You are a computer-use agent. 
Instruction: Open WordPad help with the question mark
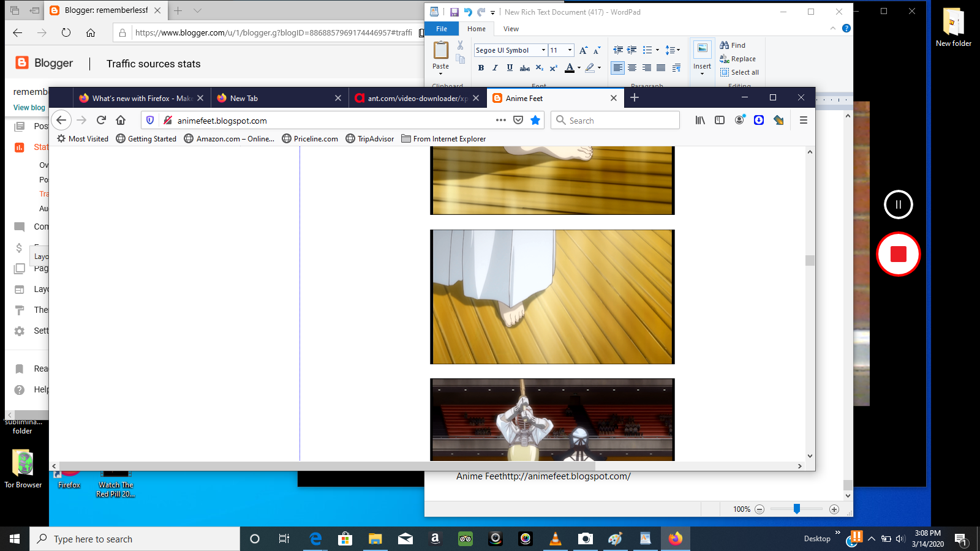(846, 28)
